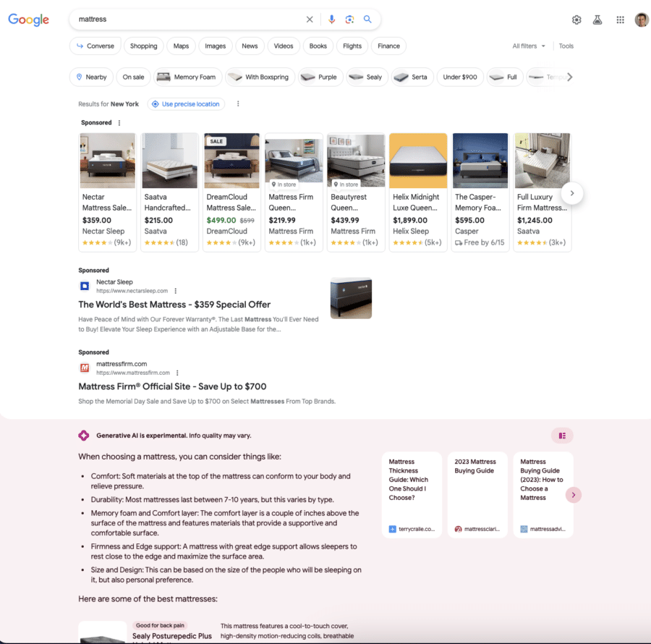Go to Google logo homepage
This screenshot has height=644, width=651.
[x=29, y=20]
